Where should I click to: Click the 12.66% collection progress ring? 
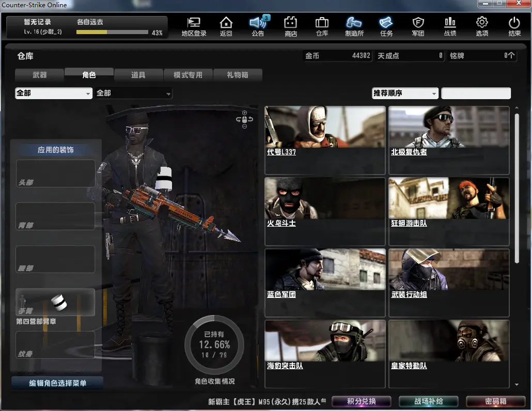pyautogui.click(x=214, y=345)
